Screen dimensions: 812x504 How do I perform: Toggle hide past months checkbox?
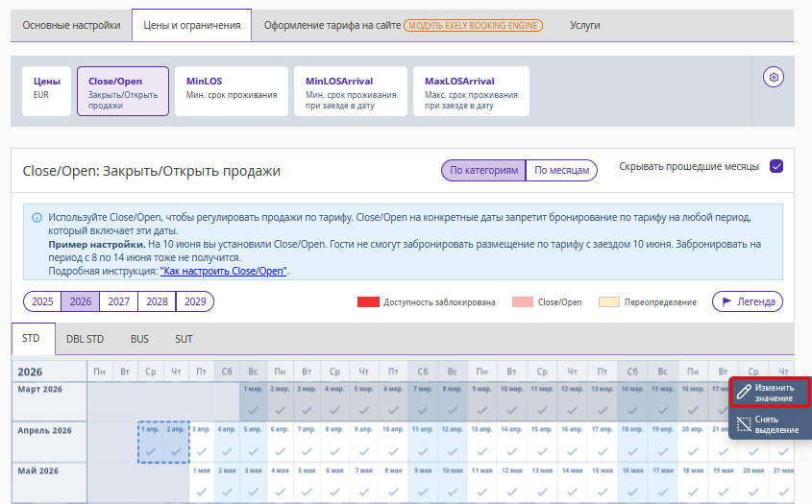(x=776, y=166)
